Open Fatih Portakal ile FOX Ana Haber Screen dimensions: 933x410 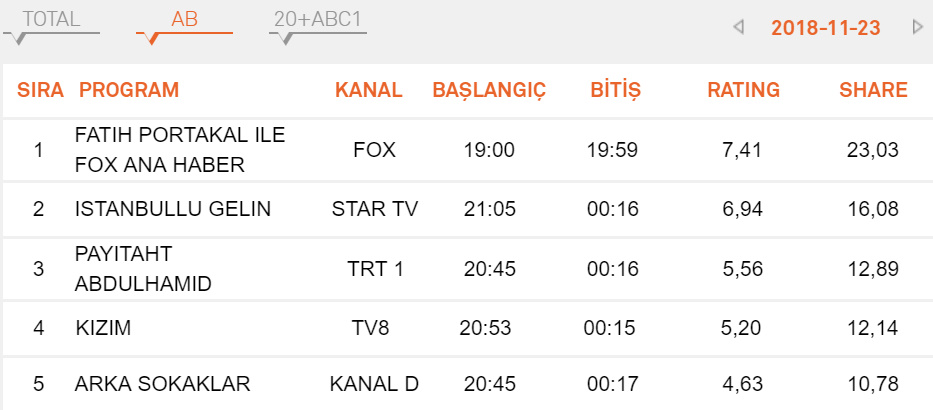180,150
